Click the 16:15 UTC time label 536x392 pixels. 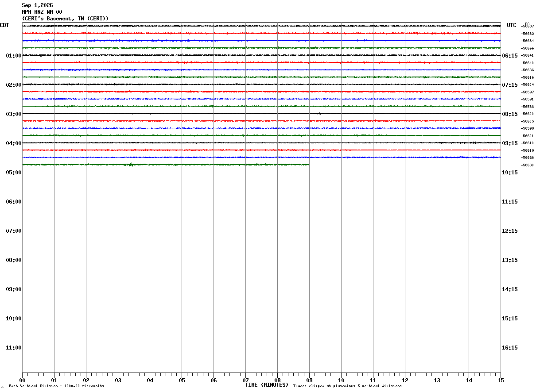pos(510,348)
